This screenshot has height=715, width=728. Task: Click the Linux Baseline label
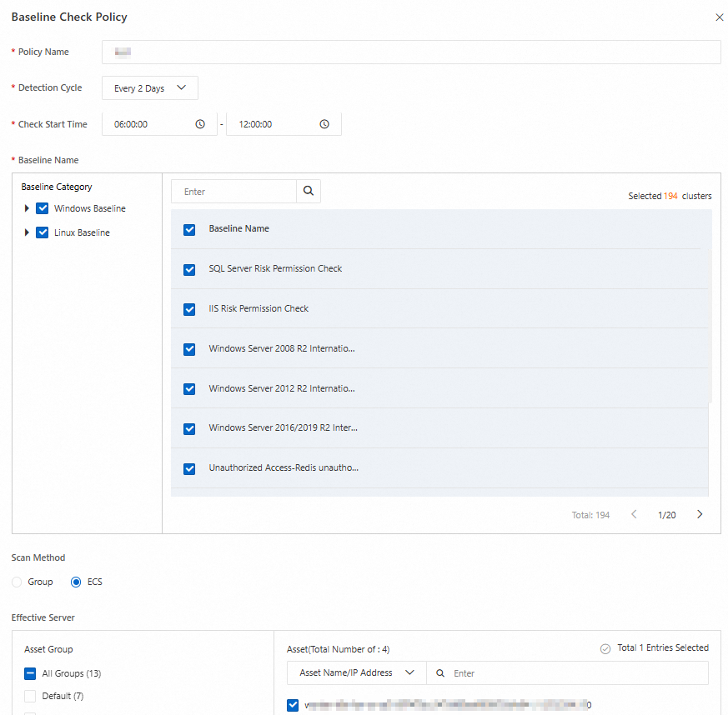click(82, 232)
